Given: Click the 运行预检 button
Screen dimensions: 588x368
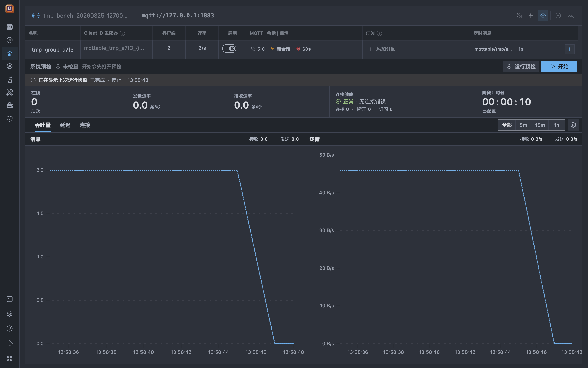Looking at the screenshot, I should pos(521,66).
